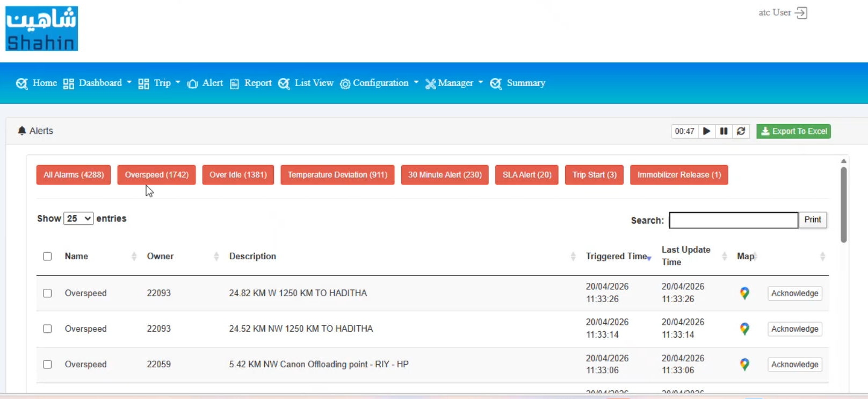868x399 pixels.
Task: Click the List View icon
Action: [x=284, y=83]
